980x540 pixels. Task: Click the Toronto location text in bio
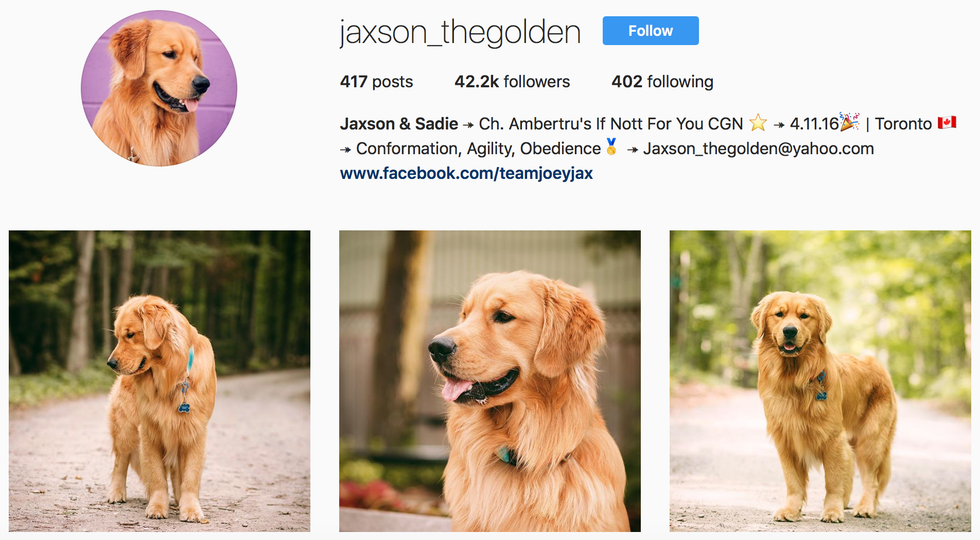coord(903,124)
